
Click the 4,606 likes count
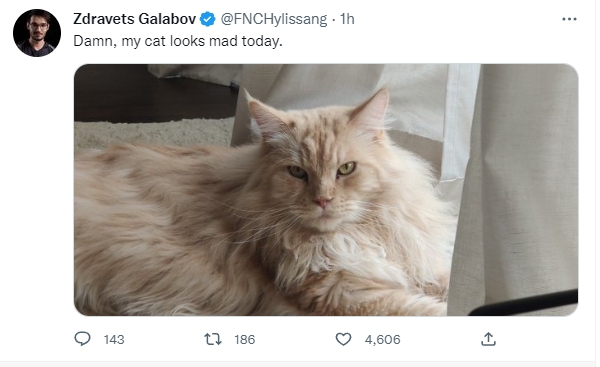tap(382, 339)
